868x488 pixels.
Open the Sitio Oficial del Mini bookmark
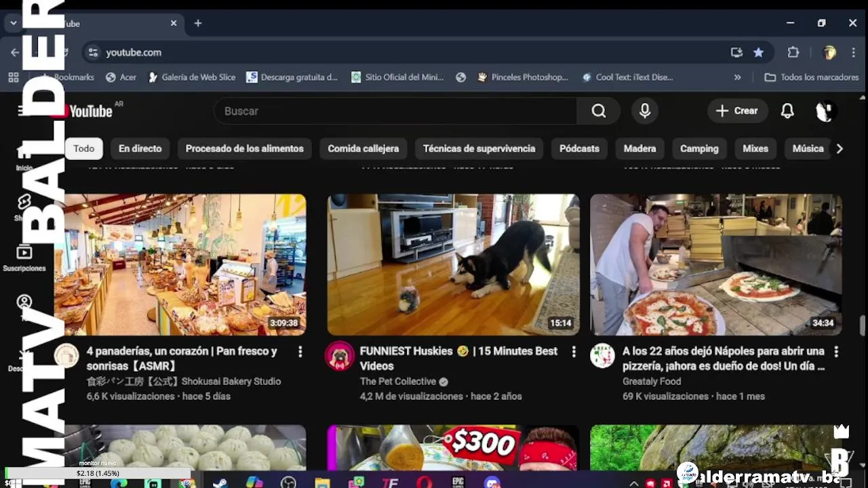click(397, 77)
